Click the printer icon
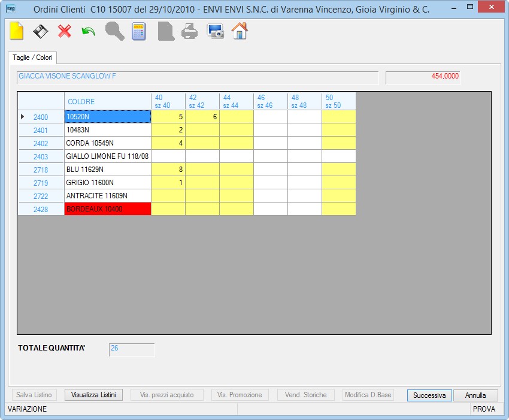Screen dimensions: 509x420 [x=190, y=32]
